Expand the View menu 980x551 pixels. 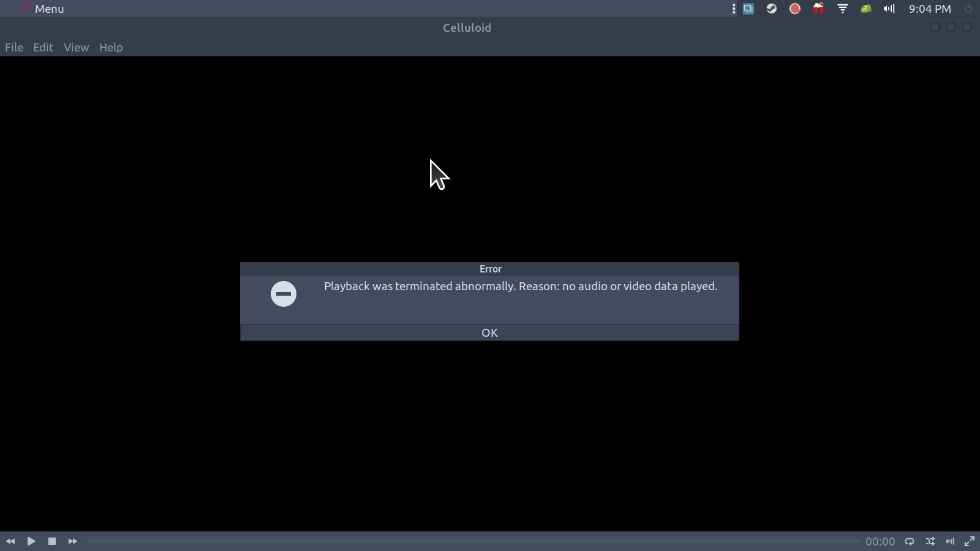pos(76,47)
